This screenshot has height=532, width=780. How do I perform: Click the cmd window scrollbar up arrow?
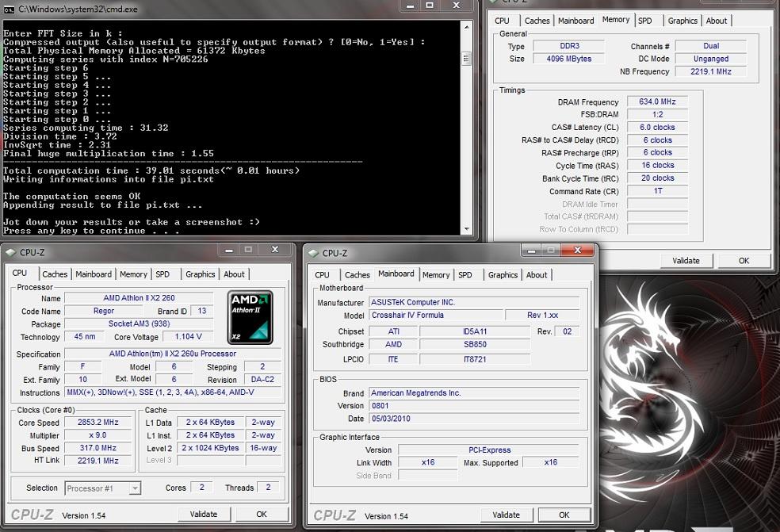point(467,27)
